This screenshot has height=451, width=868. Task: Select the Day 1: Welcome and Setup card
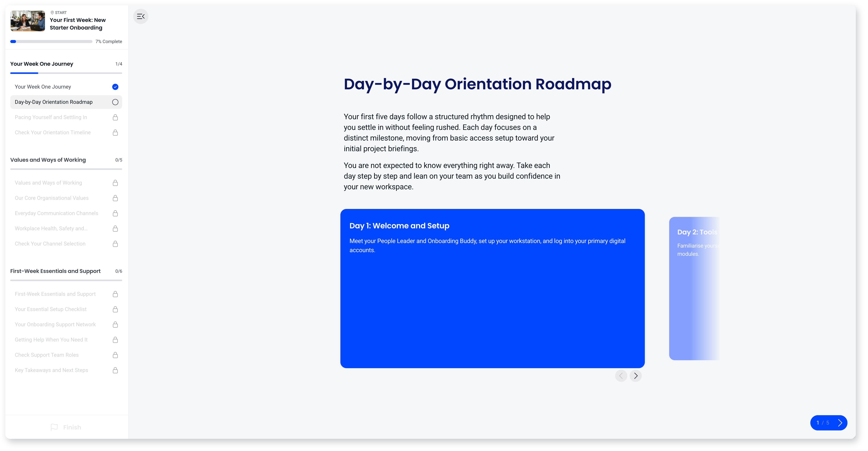pyautogui.click(x=492, y=288)
